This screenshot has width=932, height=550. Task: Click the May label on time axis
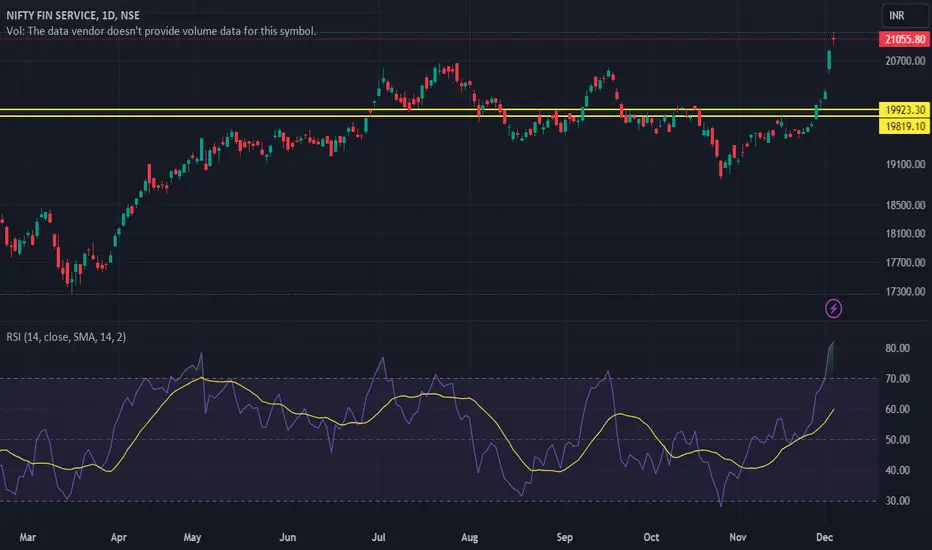coord(192,538)
